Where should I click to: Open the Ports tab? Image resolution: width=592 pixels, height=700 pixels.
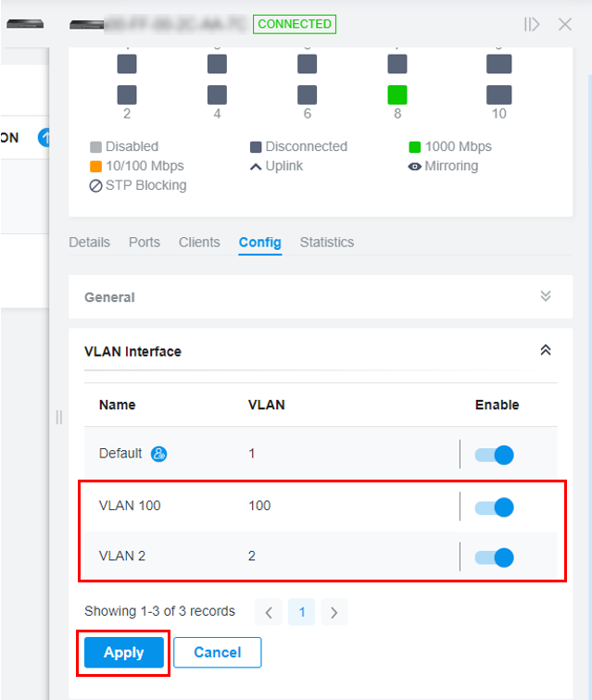[145, 242]
